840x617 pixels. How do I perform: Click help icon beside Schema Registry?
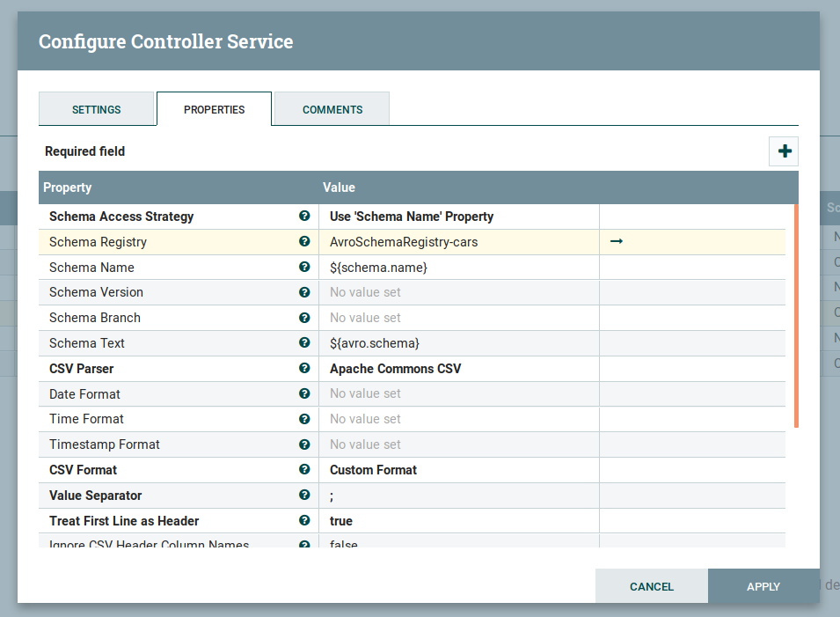click(304, 241)
